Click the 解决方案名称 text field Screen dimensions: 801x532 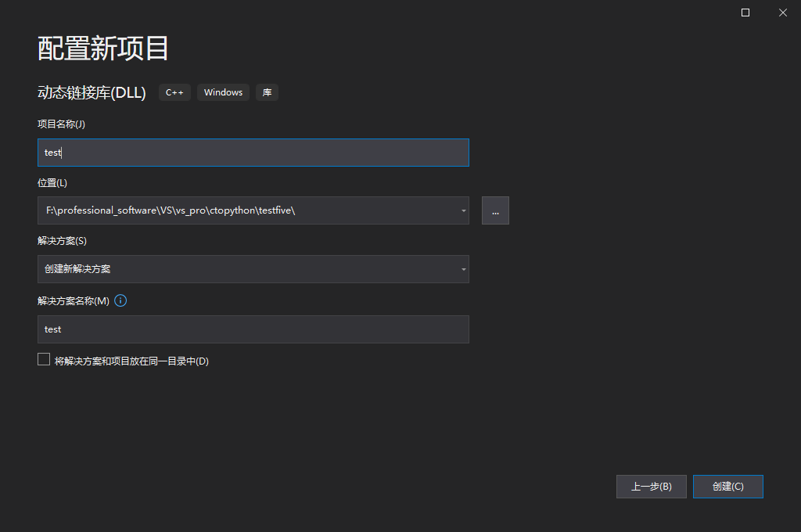[x=253, y=329]
